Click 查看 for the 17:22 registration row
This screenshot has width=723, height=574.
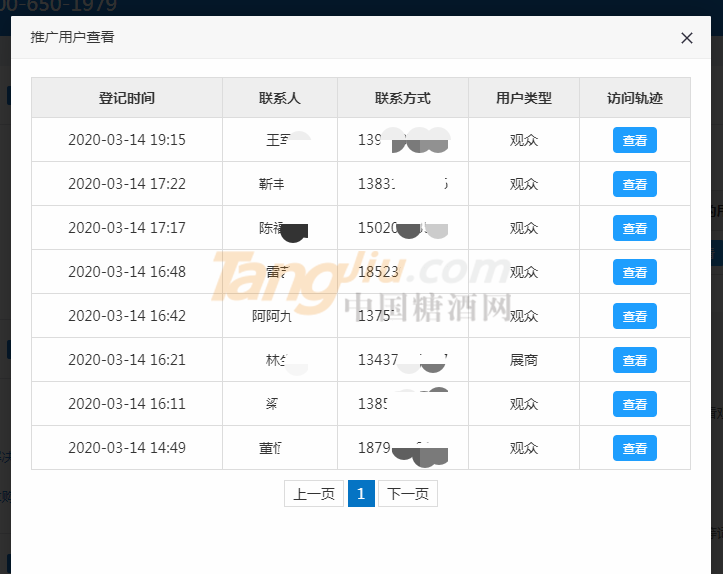tap(634, 184)
